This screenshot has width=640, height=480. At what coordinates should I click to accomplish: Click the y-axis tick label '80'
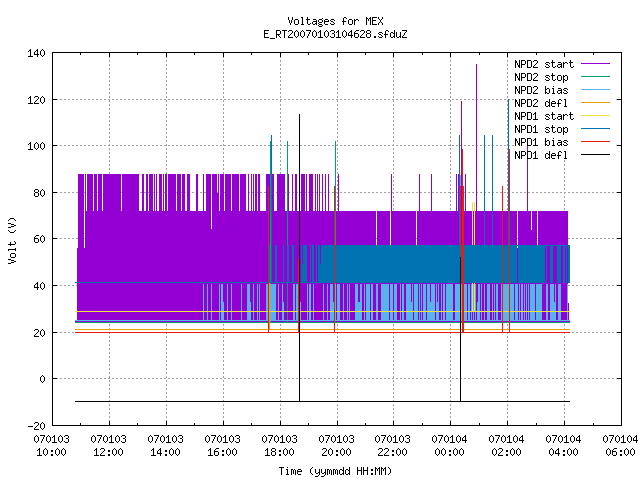tap(39, 193)
